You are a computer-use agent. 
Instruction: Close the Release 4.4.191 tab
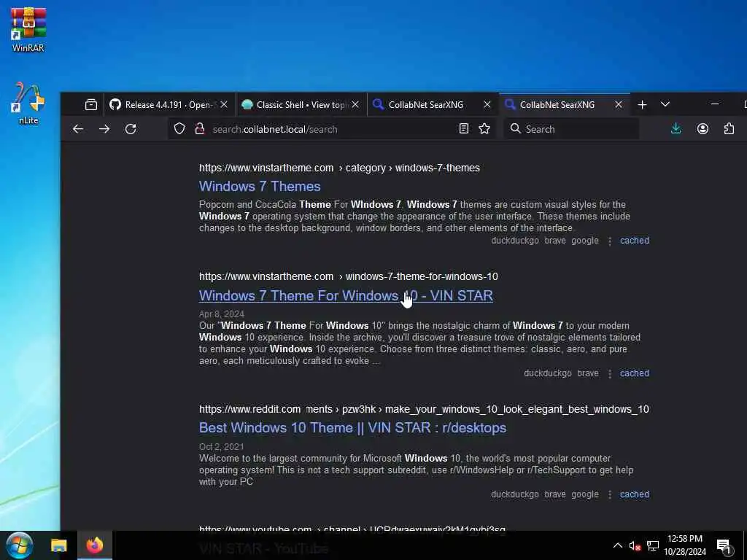(x=224, y=105)
